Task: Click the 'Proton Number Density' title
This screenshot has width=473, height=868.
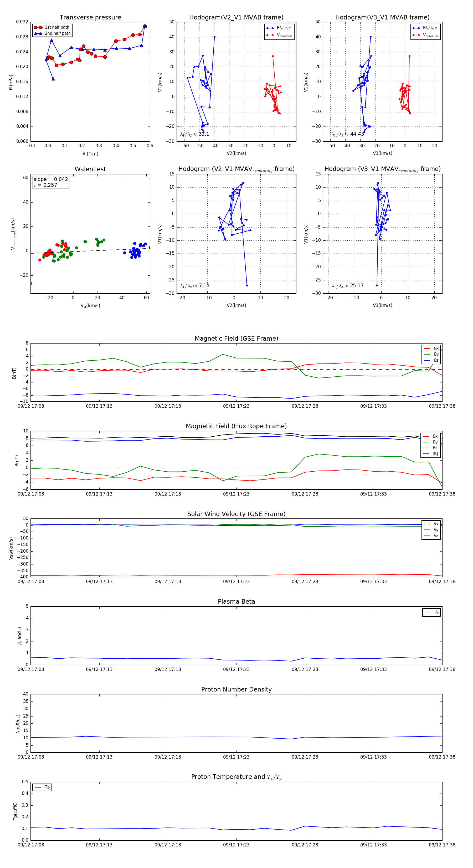Action: (236, 689)
